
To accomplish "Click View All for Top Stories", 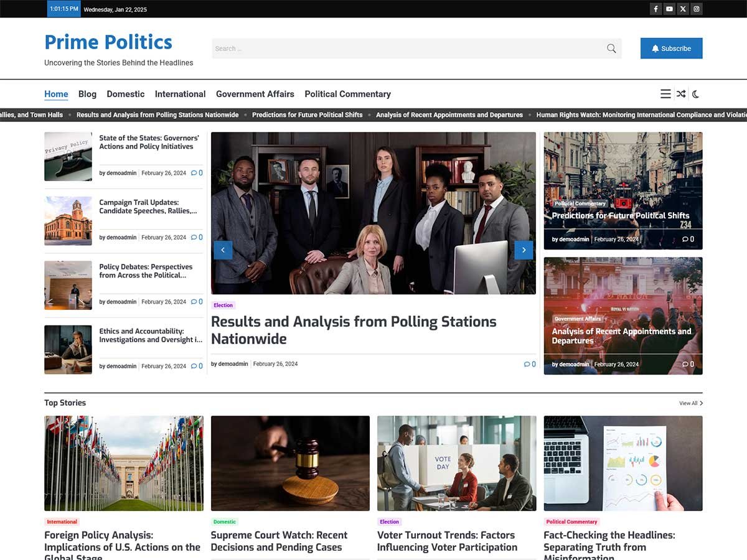I will click(x=691, y=403).
